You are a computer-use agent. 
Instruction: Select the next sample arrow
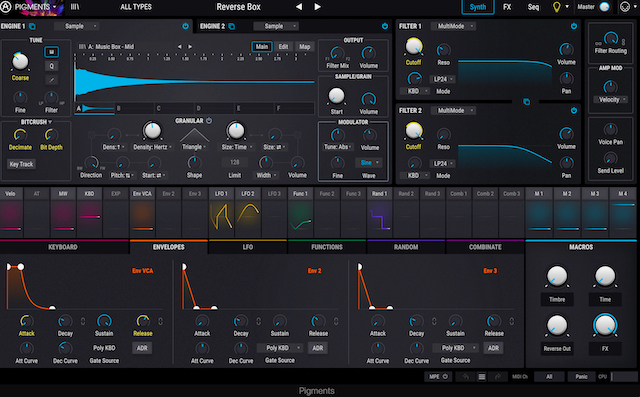tap(190, 47)
